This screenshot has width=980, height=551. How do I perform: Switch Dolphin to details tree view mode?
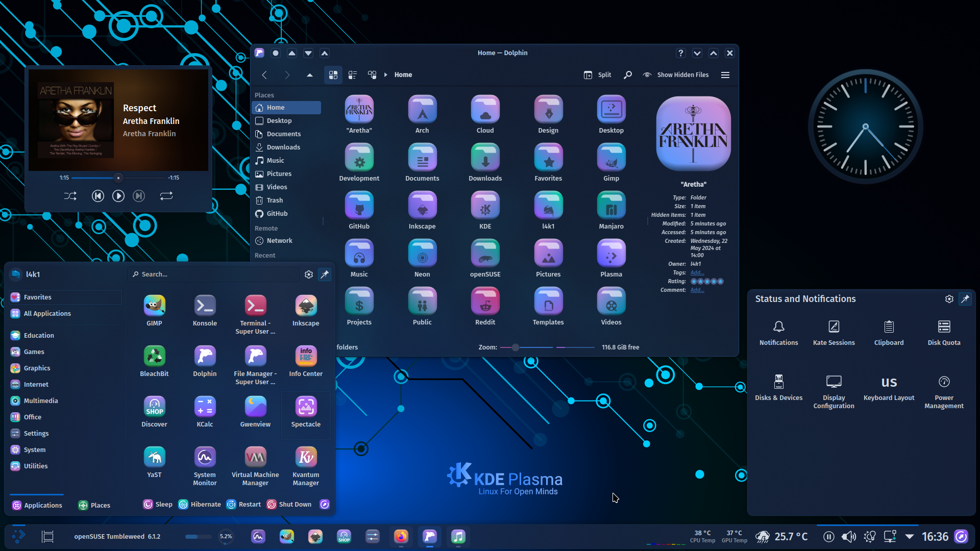372,75
